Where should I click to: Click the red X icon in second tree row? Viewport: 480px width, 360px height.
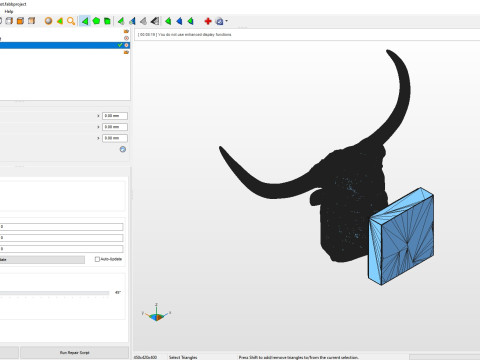click(126, 38)
